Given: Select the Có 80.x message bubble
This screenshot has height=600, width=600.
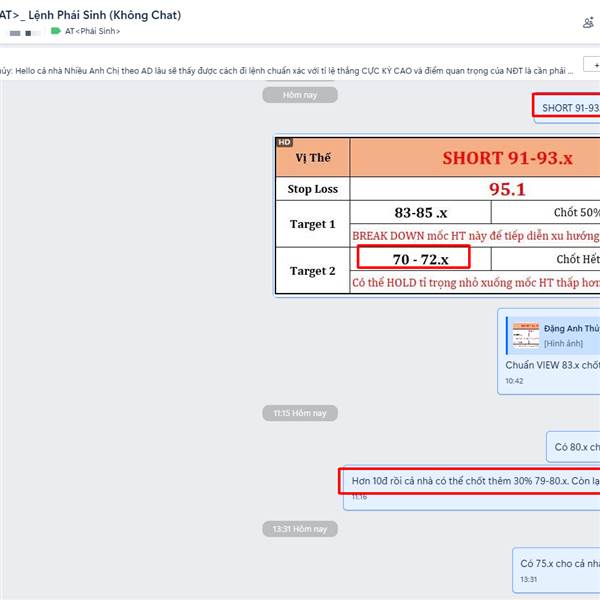Looking at the screenshot, I should tap(573, 447).
